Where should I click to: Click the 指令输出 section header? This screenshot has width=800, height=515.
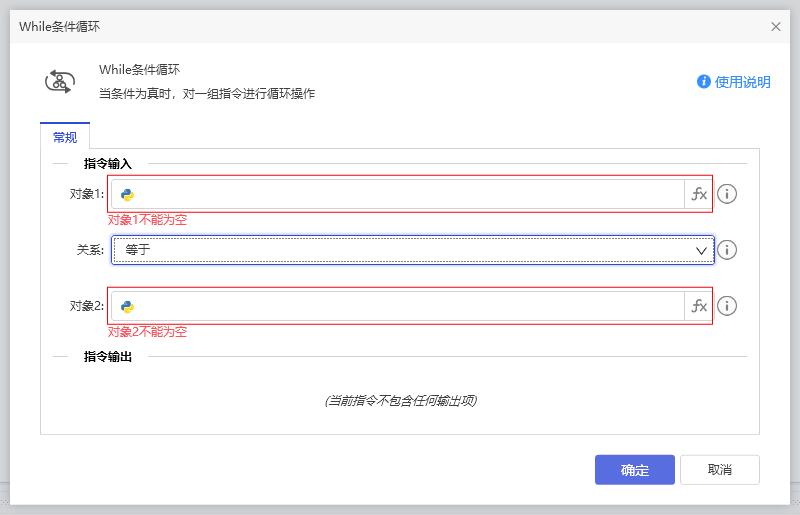[108, 356]
